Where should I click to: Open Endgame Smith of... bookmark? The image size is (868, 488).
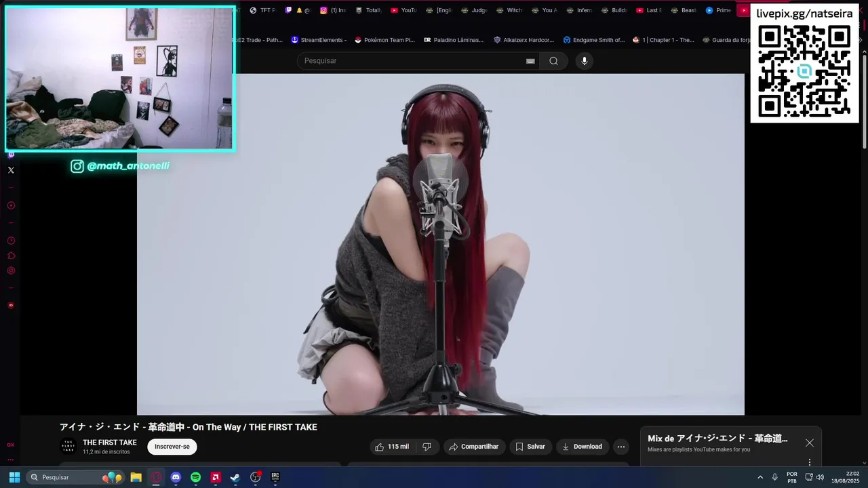tap(594, 40)
